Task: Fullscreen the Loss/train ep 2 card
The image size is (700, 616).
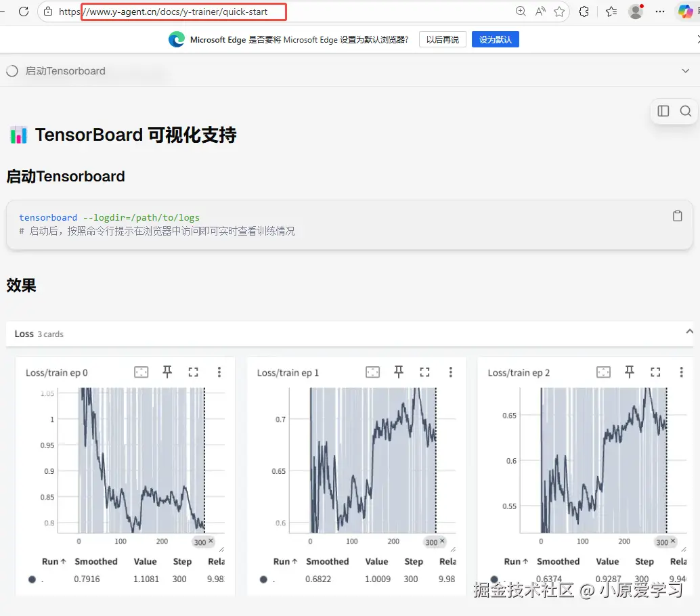Action: coord(655,372)
